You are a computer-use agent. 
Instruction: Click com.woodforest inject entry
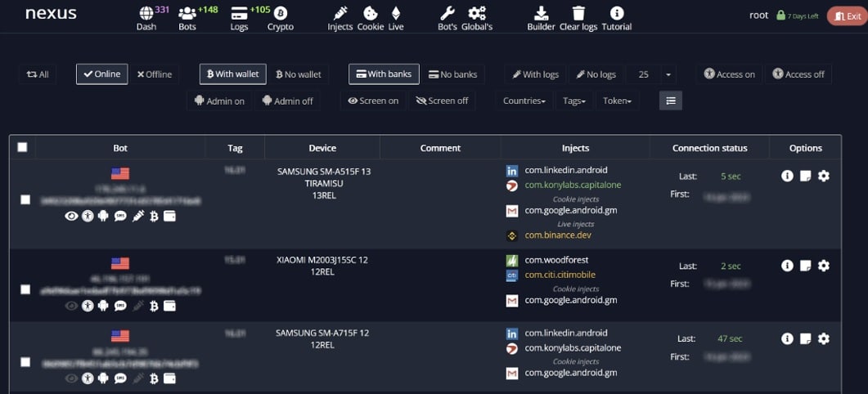coord(556,259)
